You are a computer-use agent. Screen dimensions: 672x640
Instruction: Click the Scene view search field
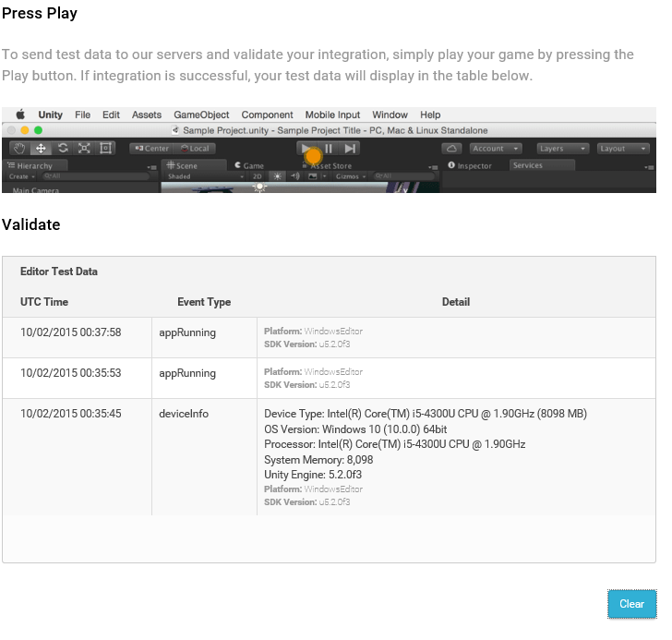point(403,176)
